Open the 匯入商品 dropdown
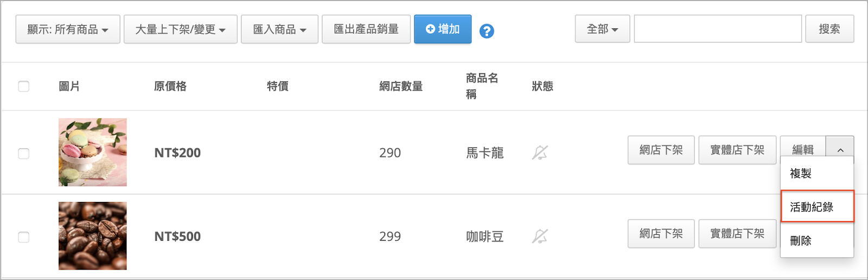 click(x=279, y=29)
